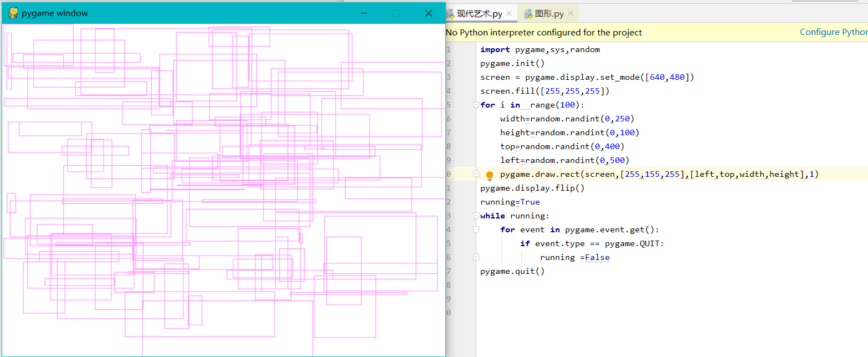The width and height of the screenshot is (868, 357).
Task: Click the 'running=True' line
Action: [510, 202]
